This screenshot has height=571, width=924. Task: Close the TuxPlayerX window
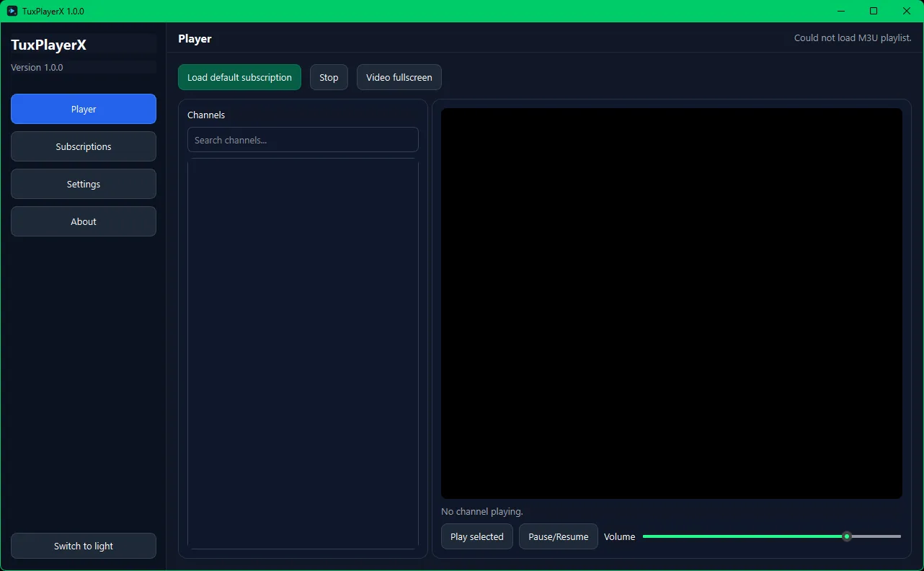click(x=907, y=11)
